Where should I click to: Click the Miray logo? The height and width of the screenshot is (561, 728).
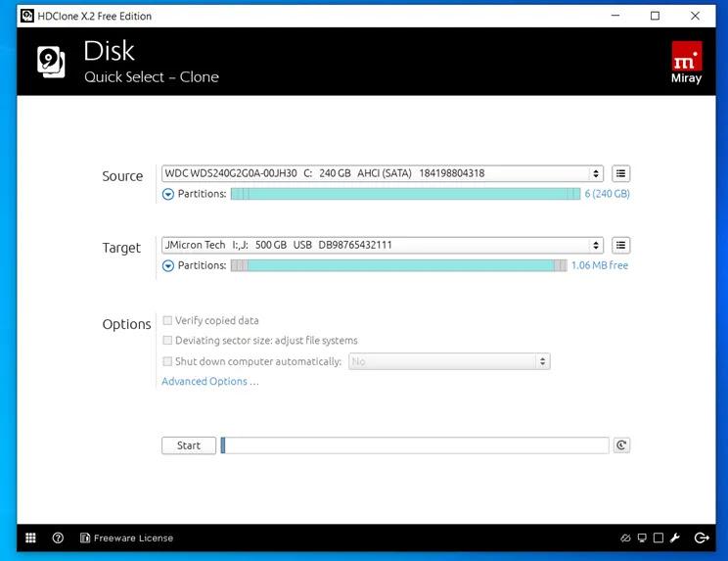point(687,63)
